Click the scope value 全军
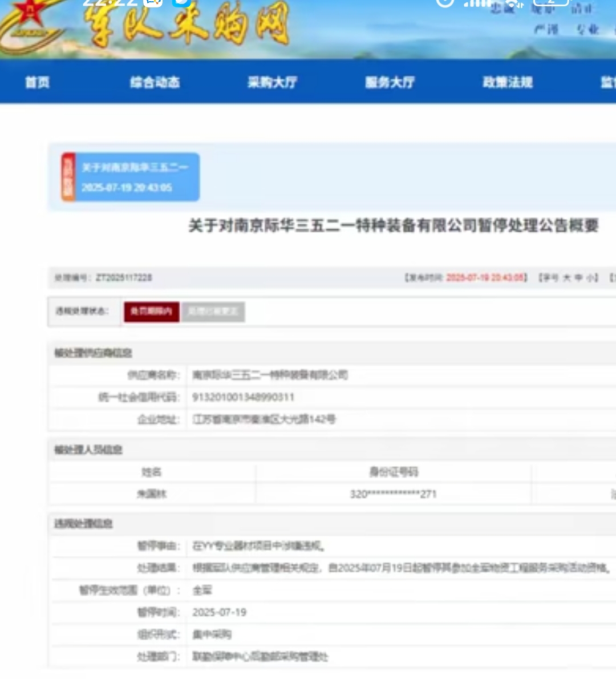Image resolution: width=616 pixels, height=679 pixels. pos(202,590)
